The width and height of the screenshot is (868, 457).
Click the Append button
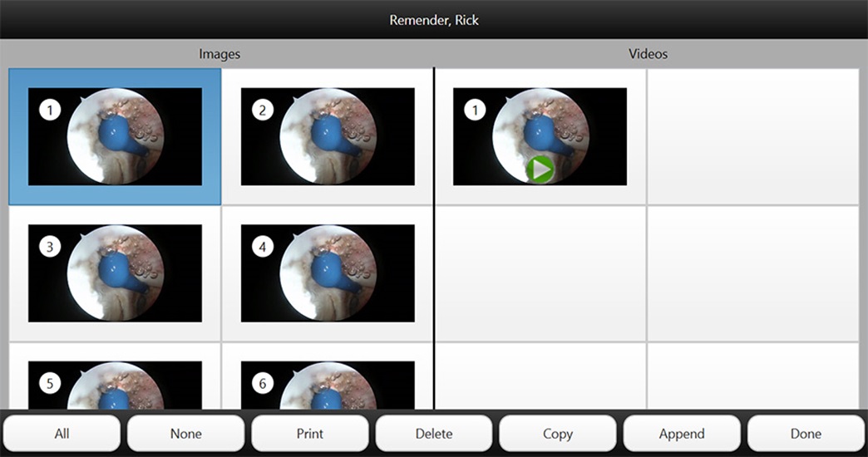click(682, 434)
